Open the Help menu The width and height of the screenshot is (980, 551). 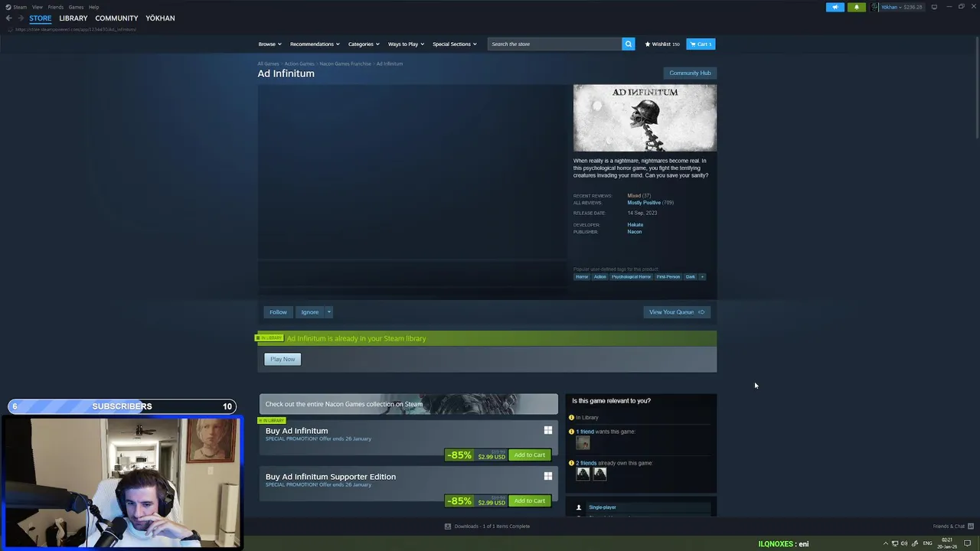coord(93,7)
